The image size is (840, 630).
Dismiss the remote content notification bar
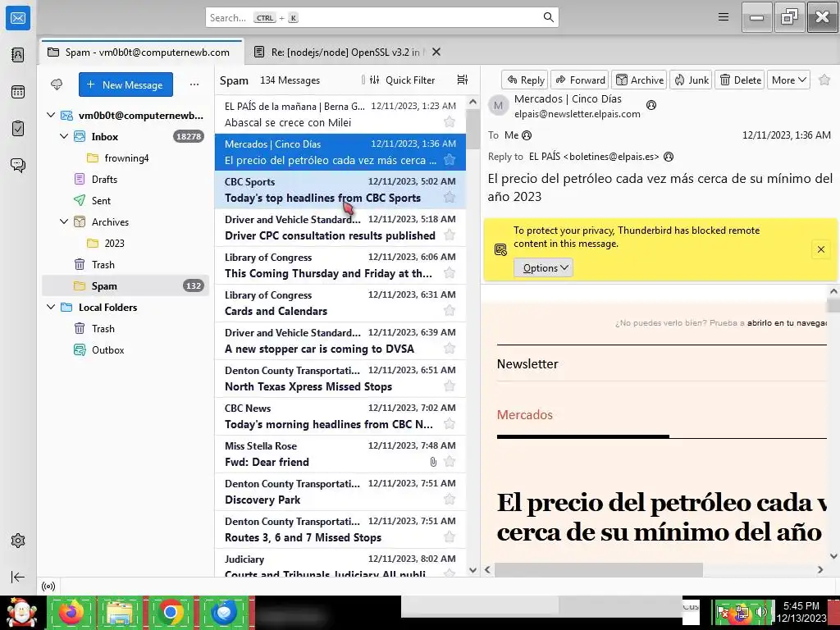click(x=820, y=249)
